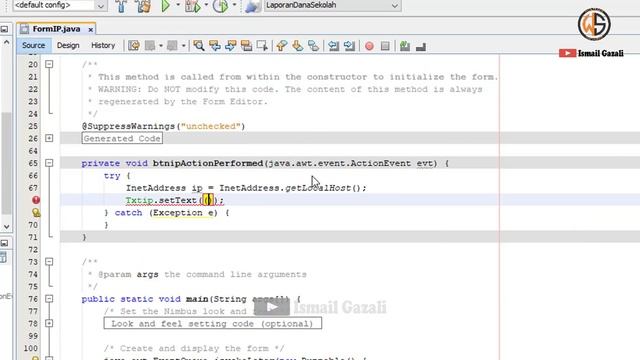Click the left panel's vertical scrollbar thumb
Screen dimensions: 640x360
point(7,162)
